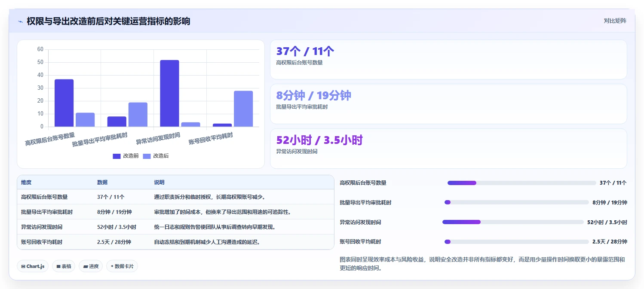Click the header icon beside the title
Viewport: 644px width, 289px height.
pos(20,21)
